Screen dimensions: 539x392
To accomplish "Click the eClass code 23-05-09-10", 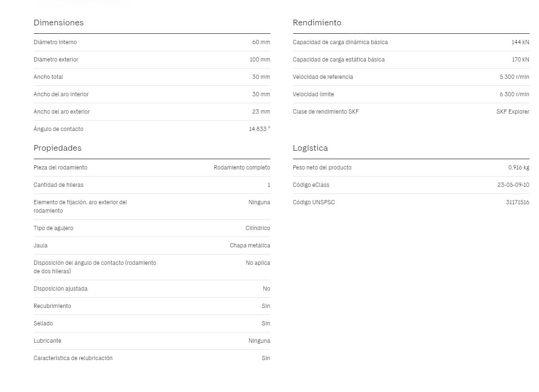I will (x=513, y=185).
